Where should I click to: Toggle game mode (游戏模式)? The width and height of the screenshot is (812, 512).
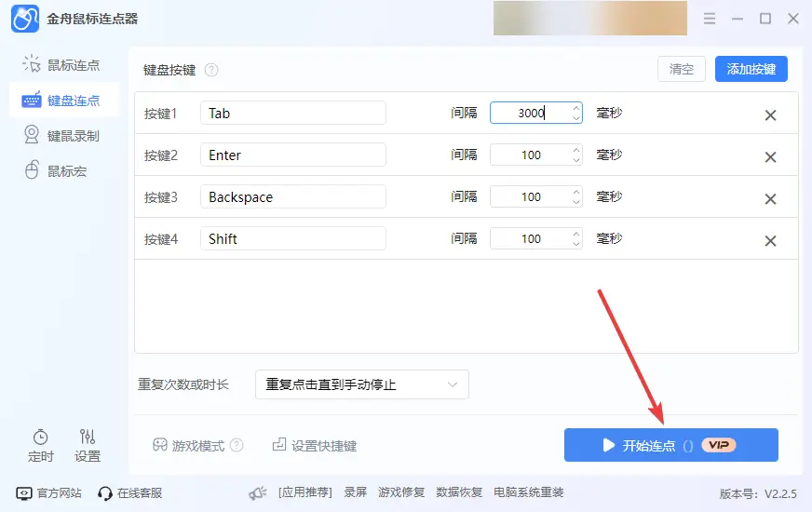coord(189,446)
